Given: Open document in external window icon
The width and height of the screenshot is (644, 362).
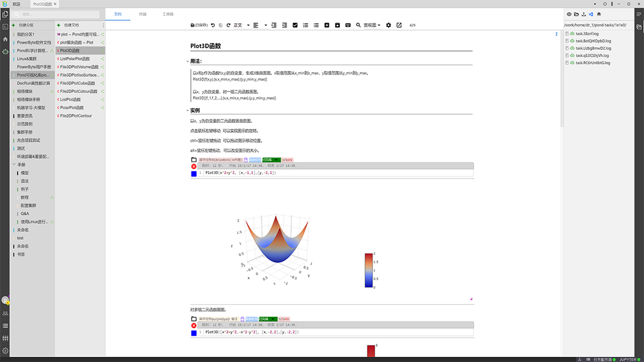Looking at the screenshot, I should tap(399, 25).
